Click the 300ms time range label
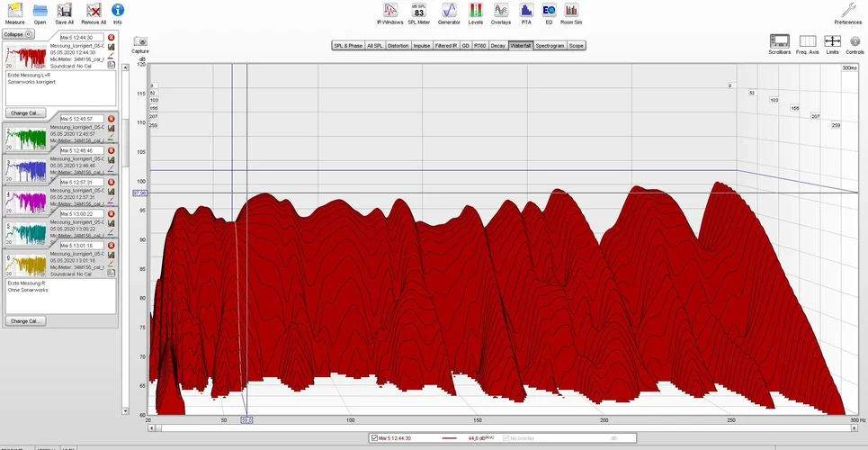 [849, 67]
